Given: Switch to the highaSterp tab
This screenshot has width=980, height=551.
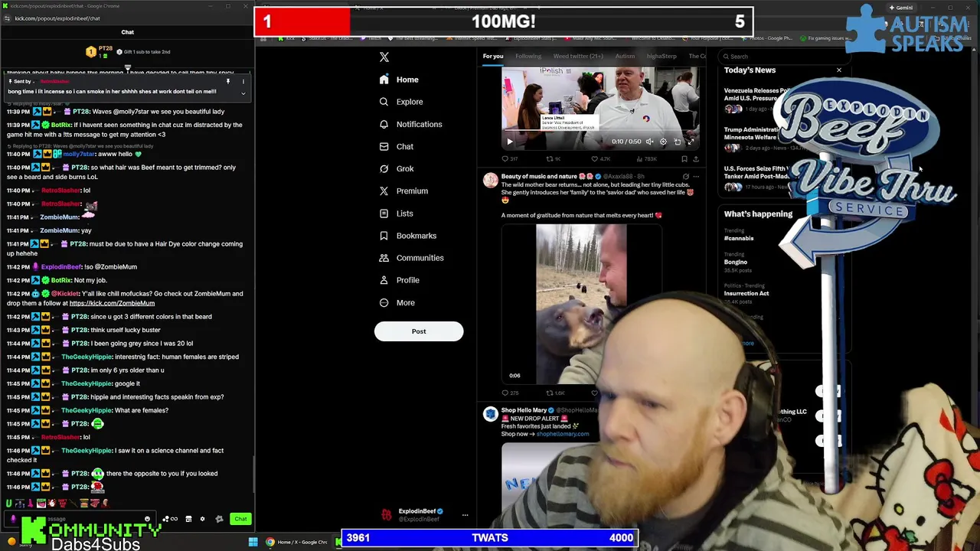Looking at the screenshot, I should pos(661,56).
